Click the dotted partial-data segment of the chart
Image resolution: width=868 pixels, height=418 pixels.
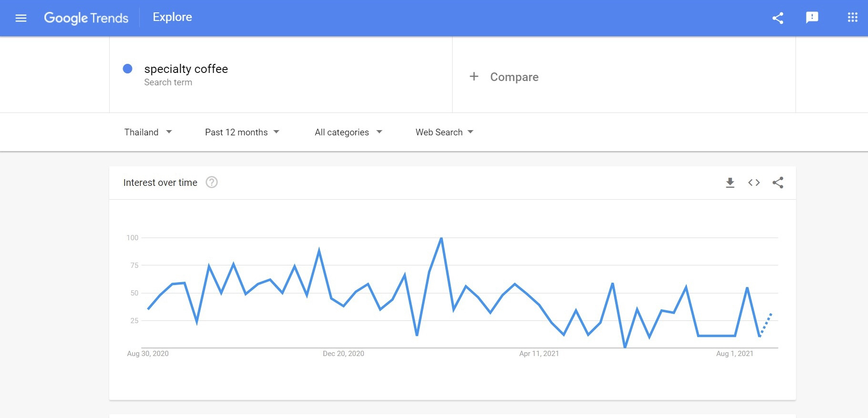(765, 325)
